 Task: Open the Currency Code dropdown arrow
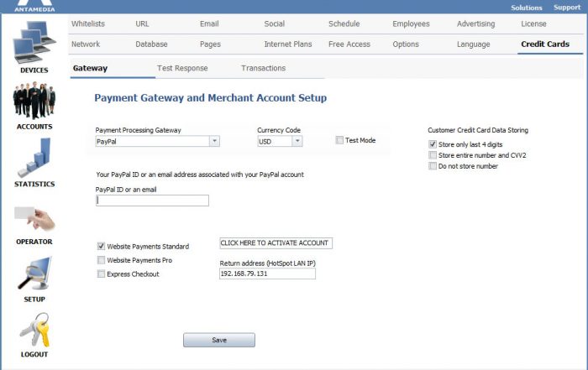(x=297, y=141)
